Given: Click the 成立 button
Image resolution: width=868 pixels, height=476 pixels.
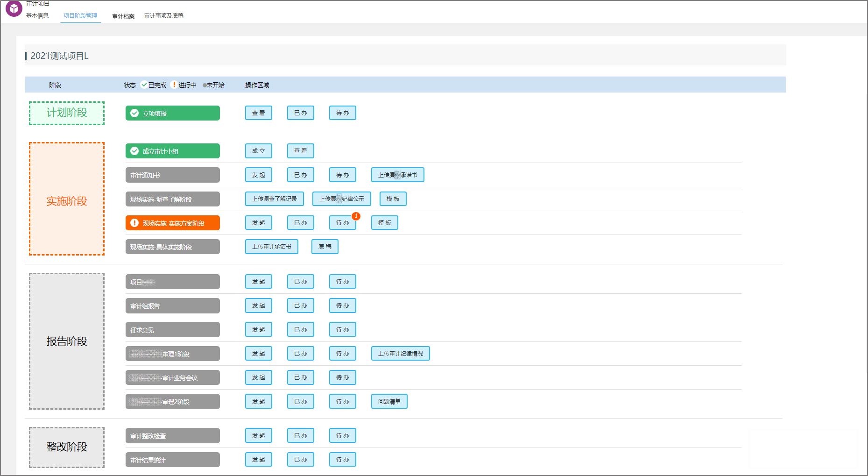Looking at the screenshot, I should click(x=259, y=151).
